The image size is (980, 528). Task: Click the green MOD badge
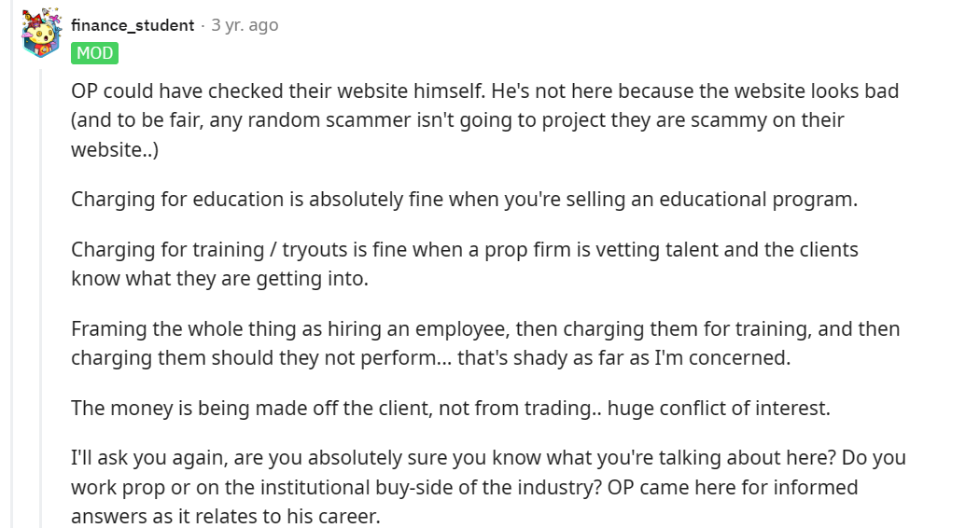click(x=94, y=53)
